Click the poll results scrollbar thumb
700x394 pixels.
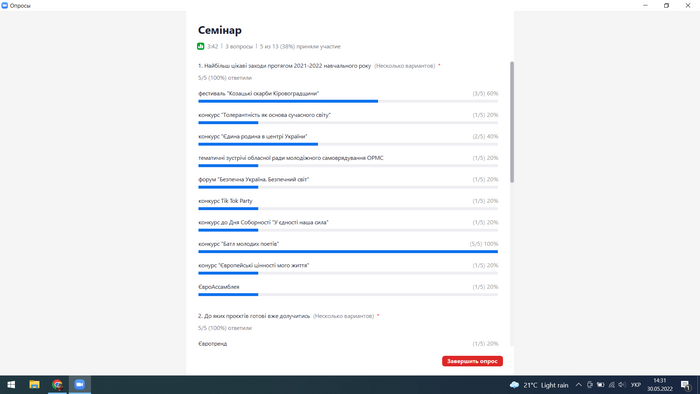tap(512, 122)
